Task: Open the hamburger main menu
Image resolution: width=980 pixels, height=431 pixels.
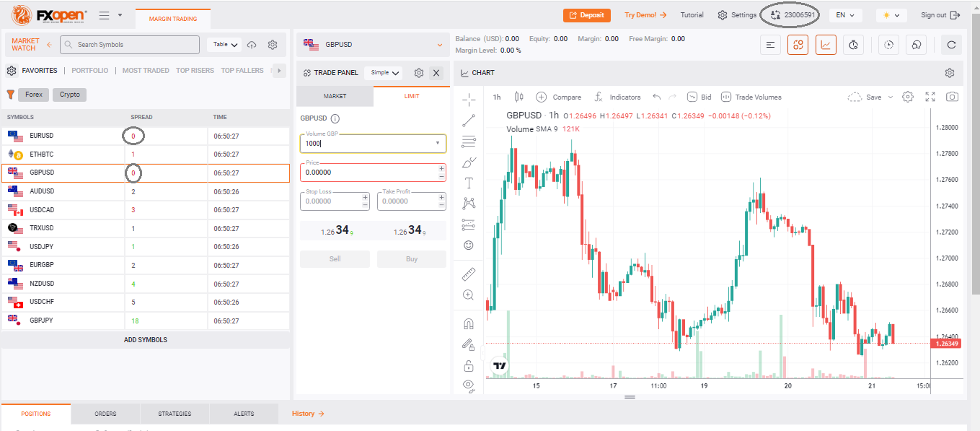Action: pos(104,15)
